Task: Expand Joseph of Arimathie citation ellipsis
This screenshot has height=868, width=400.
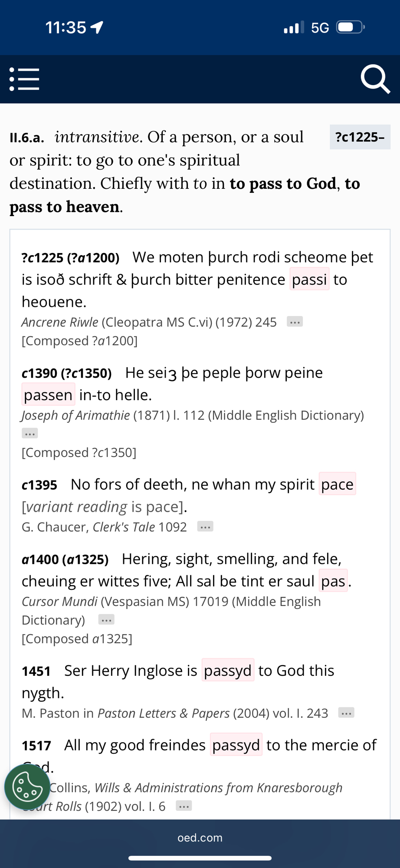Action: tap(30, 433)
